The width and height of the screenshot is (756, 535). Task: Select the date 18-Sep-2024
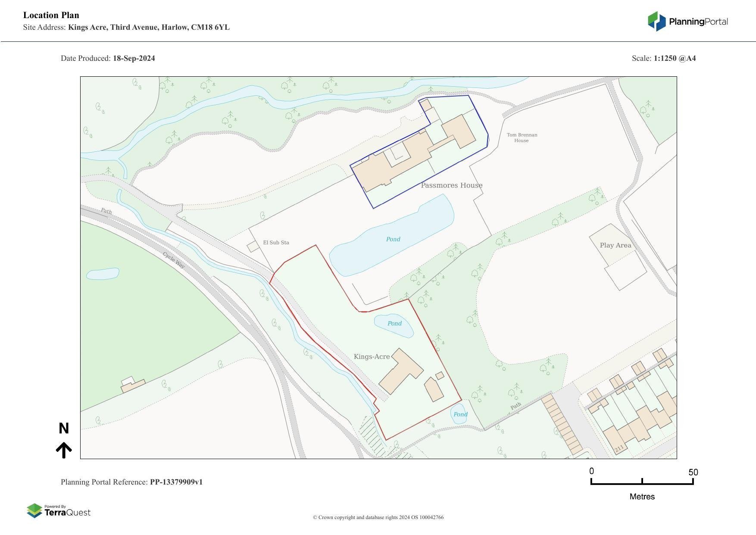pyautogui.click(x=134, y=58)
